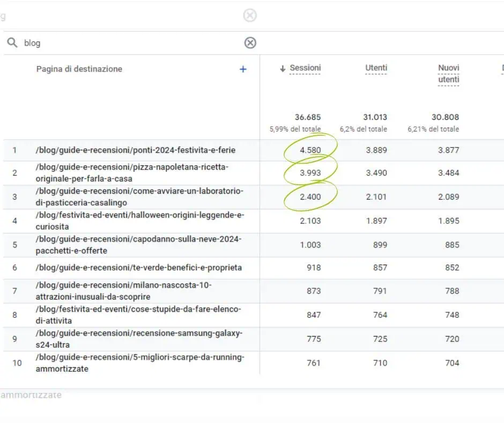The height and width of the screenshot is (423, 504).
Task: Click the total sessions value 36.685
Action: pyautogui.click(x=308, y=117)
